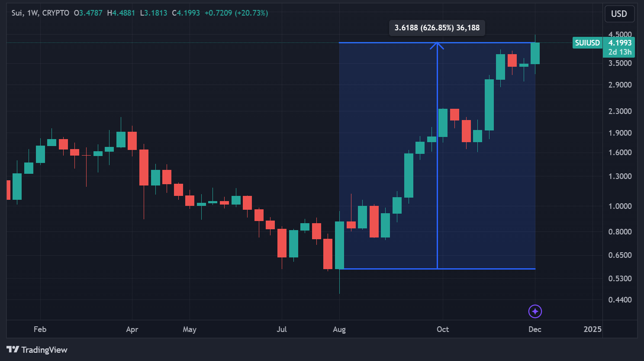Click the Aug label on time axis
The image size is (644, 361).
339,329
